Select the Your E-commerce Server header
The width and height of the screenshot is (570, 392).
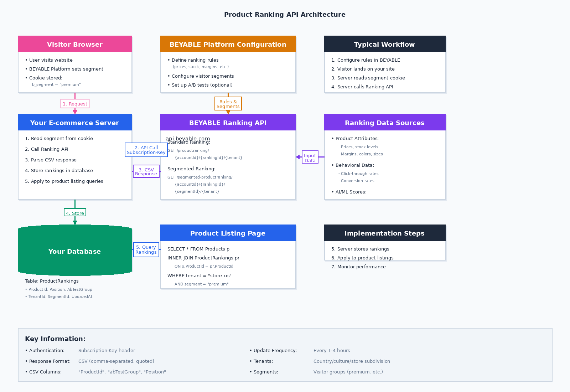(x=75, y=123)
